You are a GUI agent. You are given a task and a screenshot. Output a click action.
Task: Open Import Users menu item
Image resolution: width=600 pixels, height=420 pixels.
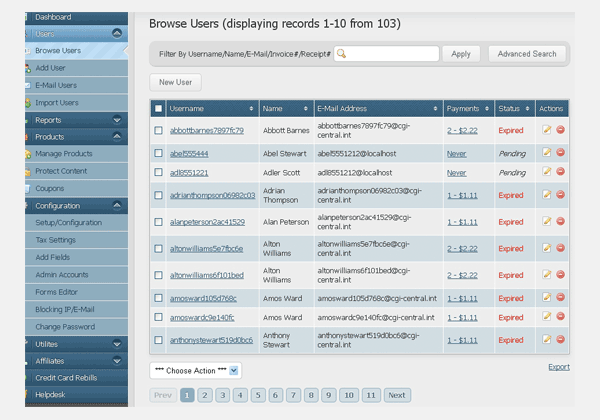coord(77,103)
